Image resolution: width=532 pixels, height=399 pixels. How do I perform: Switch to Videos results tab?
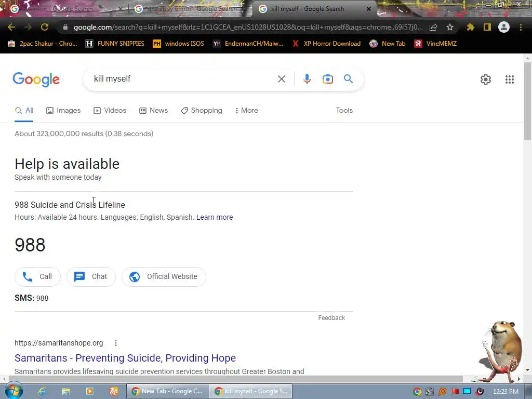tap(110, 111)
